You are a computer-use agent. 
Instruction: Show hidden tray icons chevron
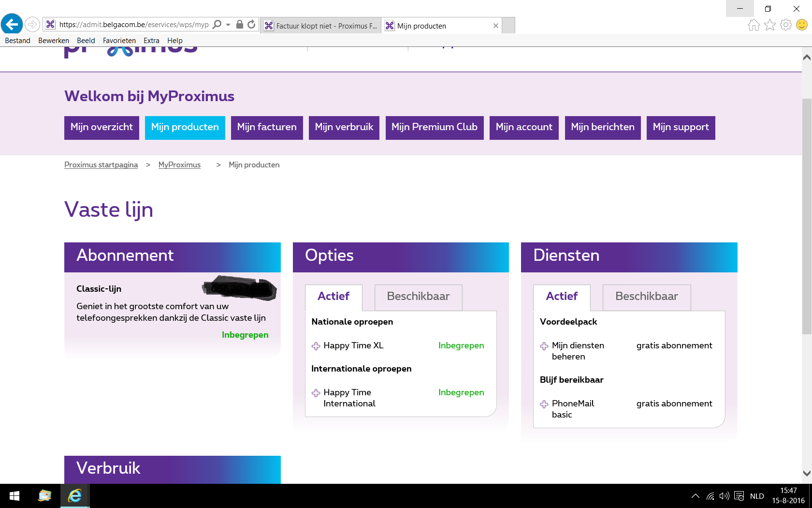(696, 496)
